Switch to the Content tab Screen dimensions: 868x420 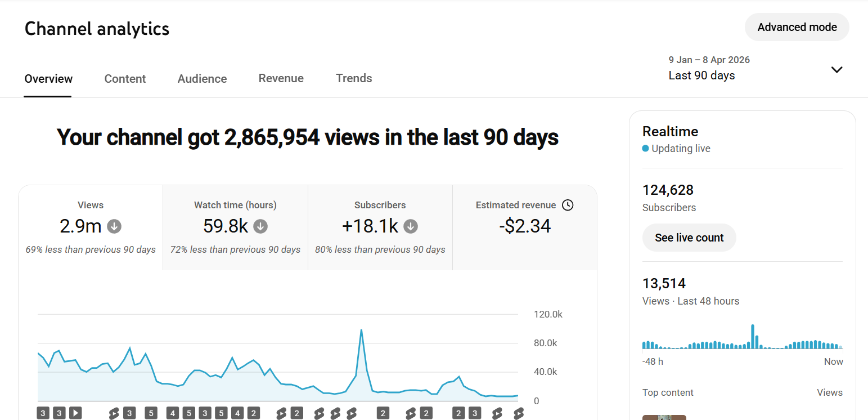[125, 79]
